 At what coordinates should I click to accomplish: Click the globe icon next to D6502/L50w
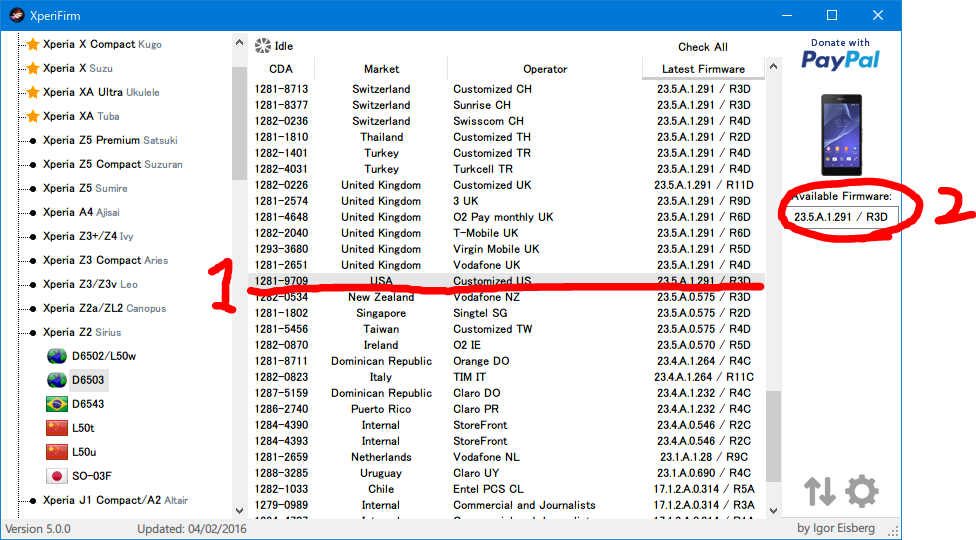57,356
